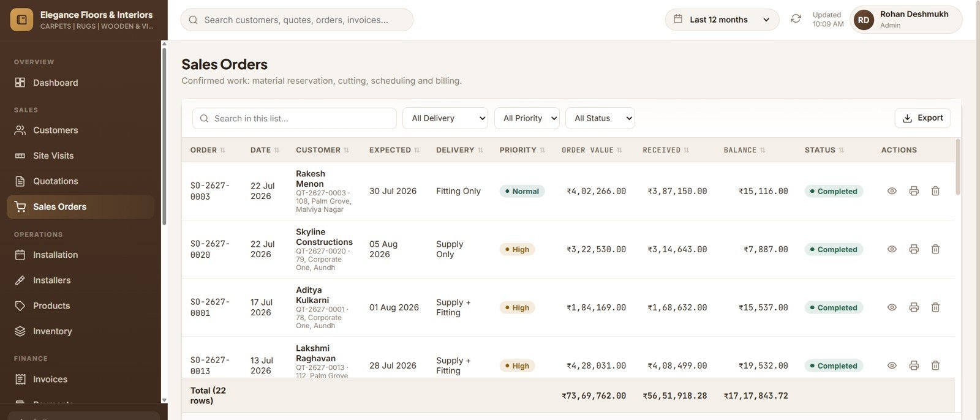This screenshot has height=420, width=980.
Task: View order SO-2627-0020 eye icon
Action: click(x=892, y=249)
